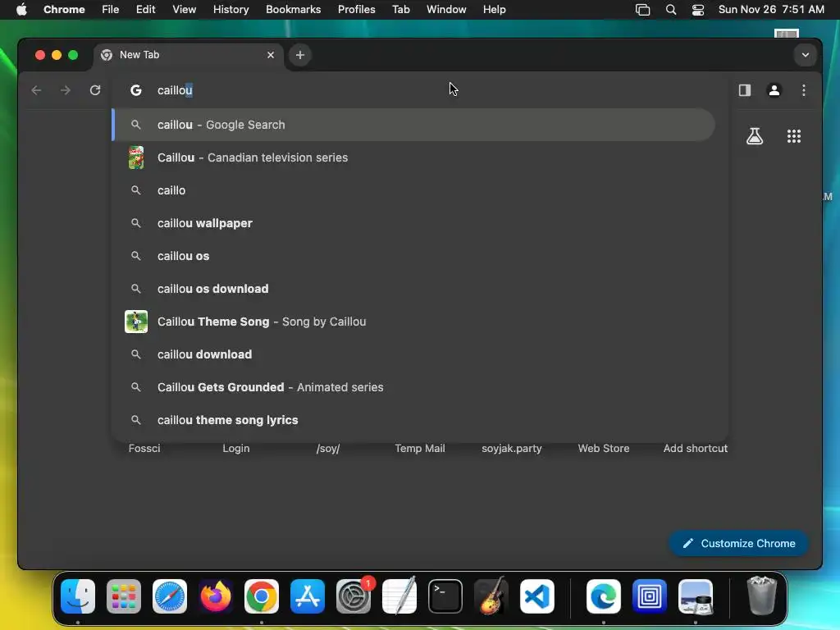The width and height of the screenshot is (840, 630).
Task: Click the Google G icon in address bar
Action: pyautogui.click(x=136, y=90)
